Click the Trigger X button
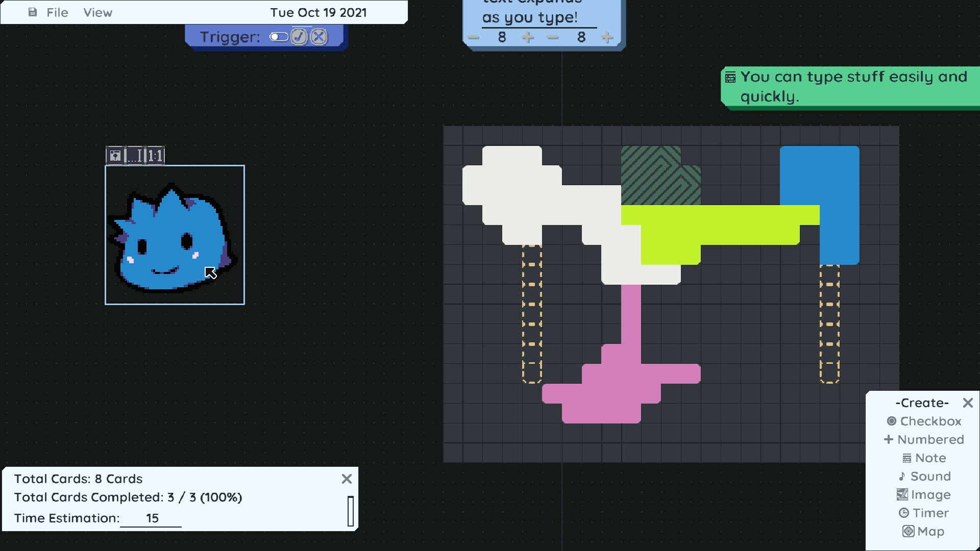The width and height of the screenshot is (980, 551). (x=319, y=37)
